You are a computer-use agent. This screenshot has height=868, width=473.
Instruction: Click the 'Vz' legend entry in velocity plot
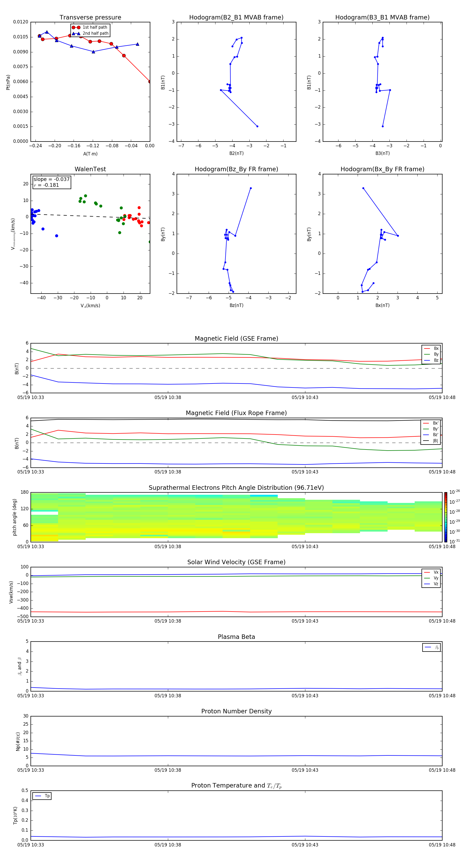pos(431,584)
